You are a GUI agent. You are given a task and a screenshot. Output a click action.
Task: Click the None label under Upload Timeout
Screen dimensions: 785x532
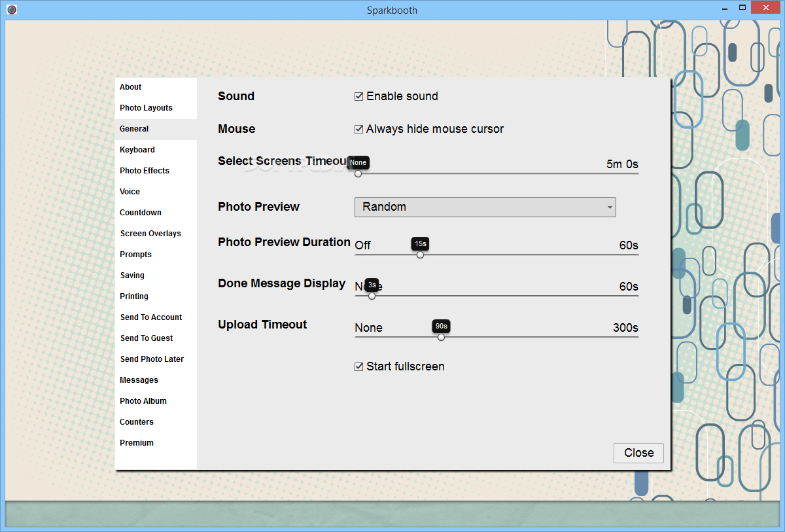pos(368,328)
